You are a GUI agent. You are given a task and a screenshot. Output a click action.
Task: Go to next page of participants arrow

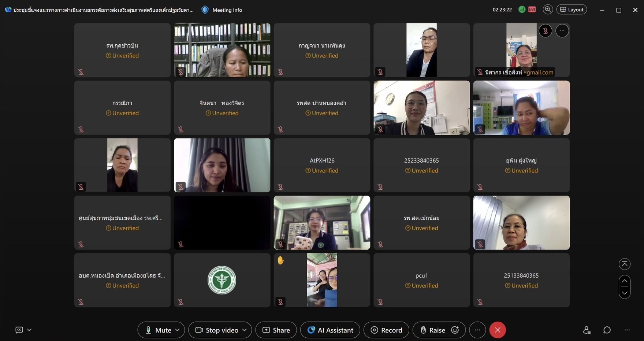coord(625,293)
